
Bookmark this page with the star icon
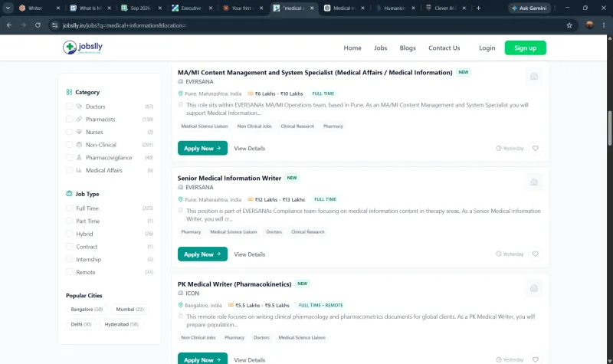pos(569,25)
